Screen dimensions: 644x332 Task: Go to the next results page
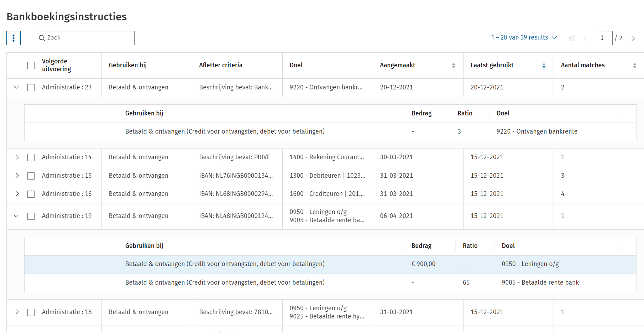(633, 38)
